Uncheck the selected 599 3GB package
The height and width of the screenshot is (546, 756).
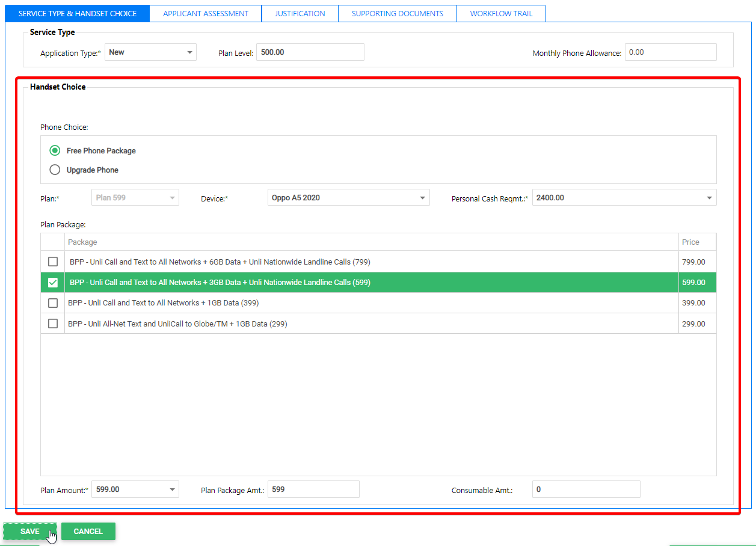pyautogui.click(x=53, y=283)
